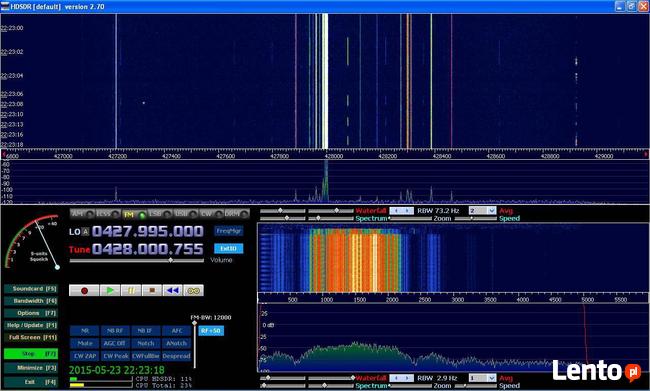The width and height of the screenshot is (650, 391).
Task: Select ECSS demodulation mode
Action: (x=108, y=214)
